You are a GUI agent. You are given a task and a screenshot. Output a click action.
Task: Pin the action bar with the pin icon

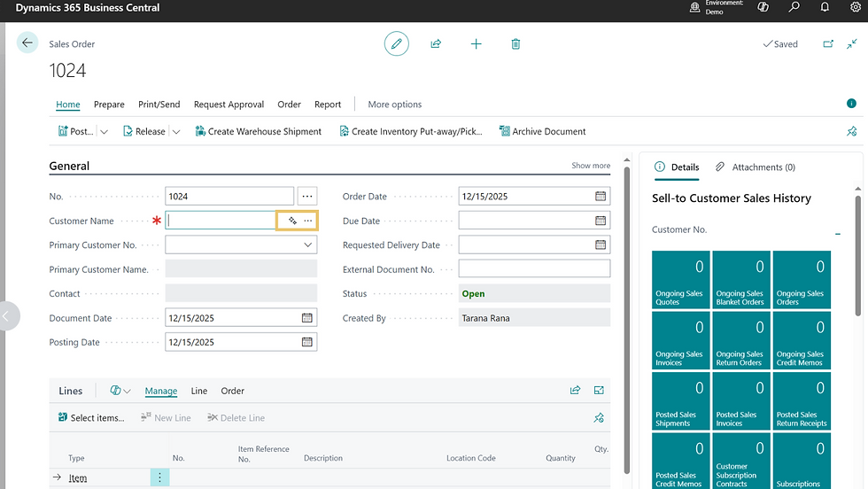point(851,131)
